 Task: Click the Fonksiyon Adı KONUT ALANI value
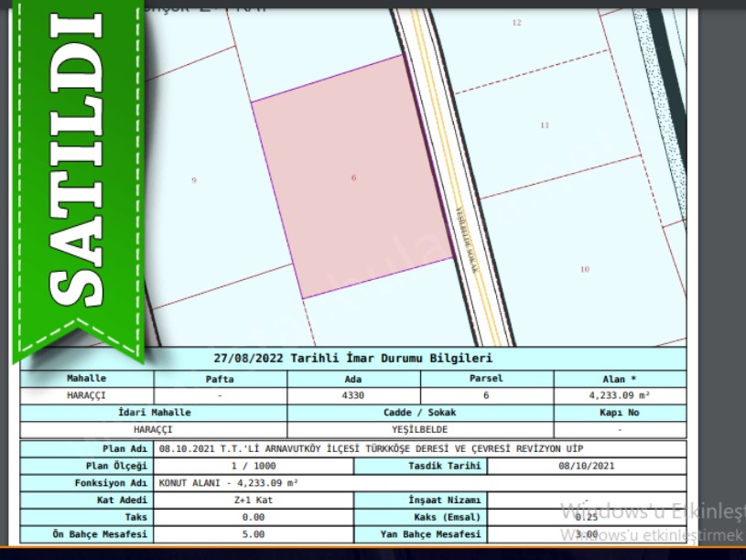[x=229, y=482]
